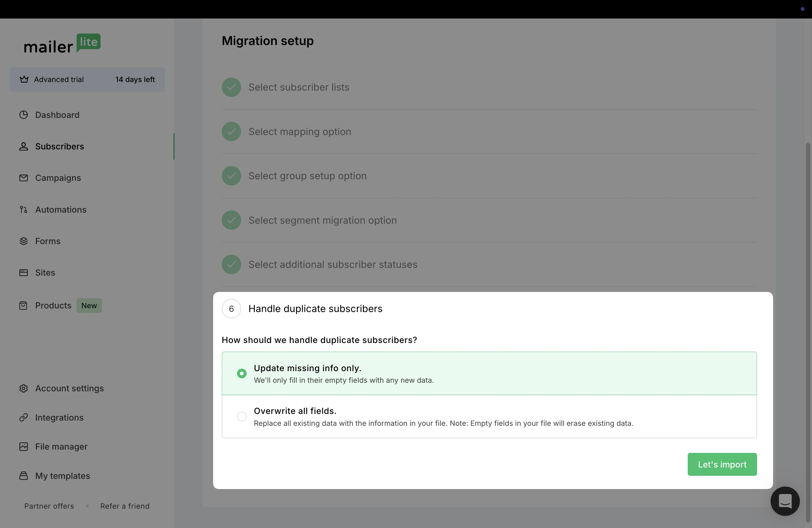Select Update missing info only radio

tap(242, 373)
